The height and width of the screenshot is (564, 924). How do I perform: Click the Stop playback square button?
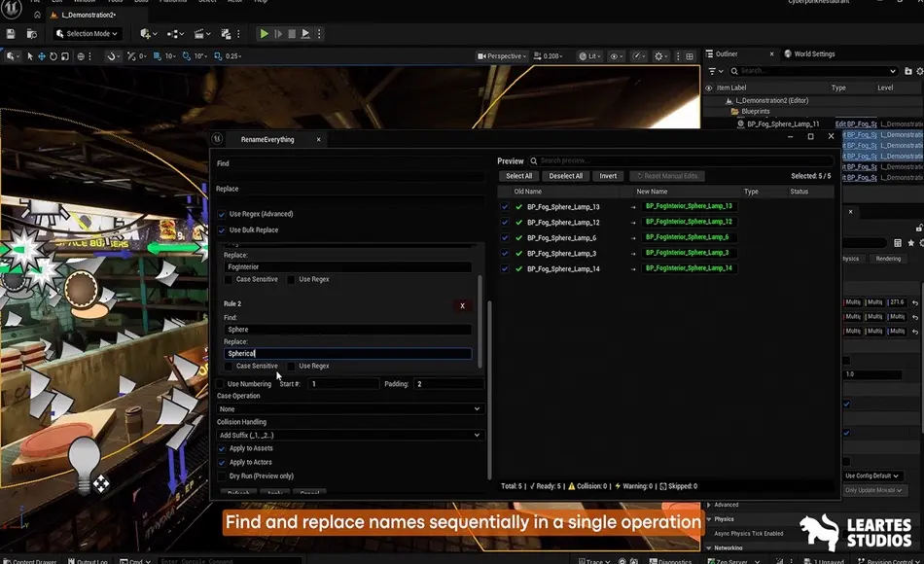click(292, 34)
